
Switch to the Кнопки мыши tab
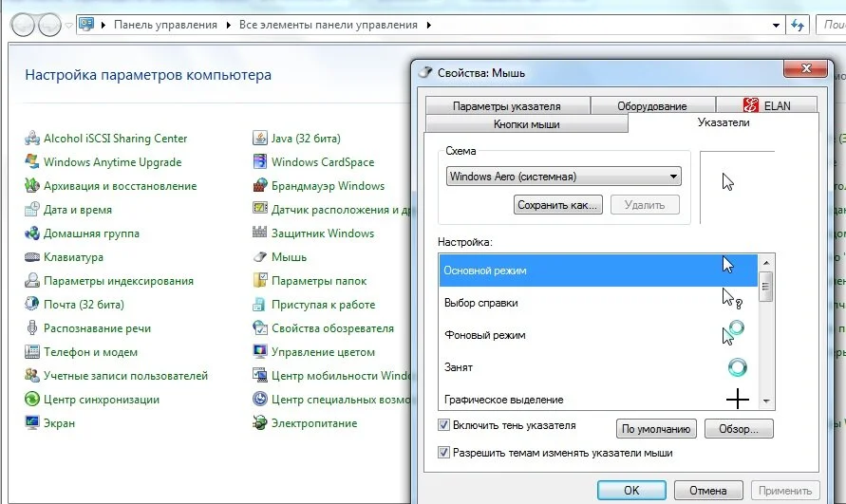527,124
